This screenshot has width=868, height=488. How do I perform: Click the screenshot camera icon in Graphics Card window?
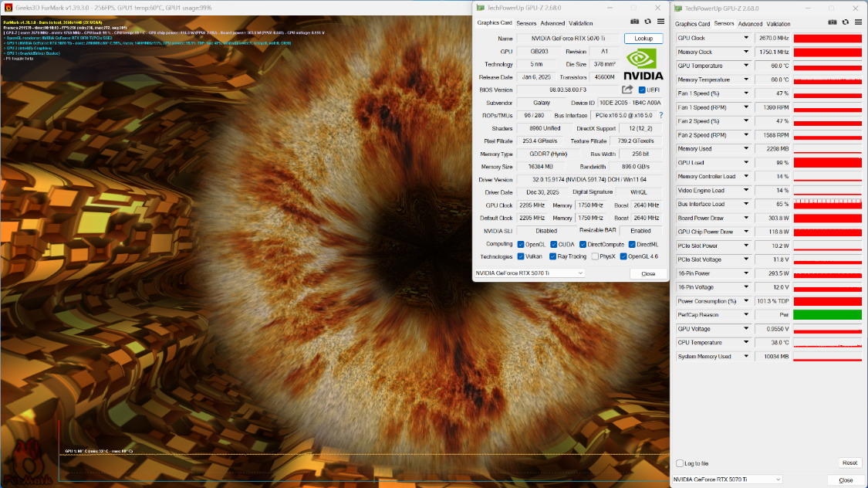point(634,22)
